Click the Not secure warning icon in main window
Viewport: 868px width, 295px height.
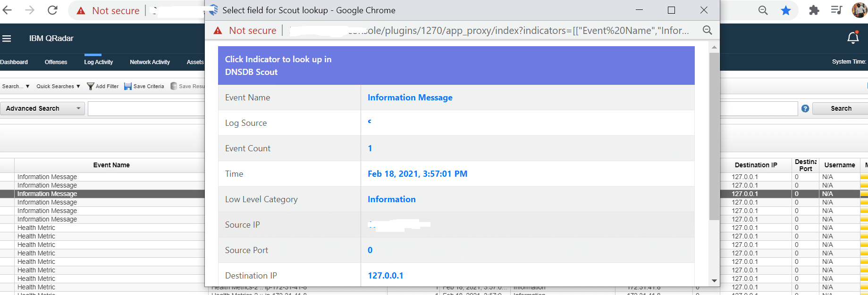(x=81, y=10)
